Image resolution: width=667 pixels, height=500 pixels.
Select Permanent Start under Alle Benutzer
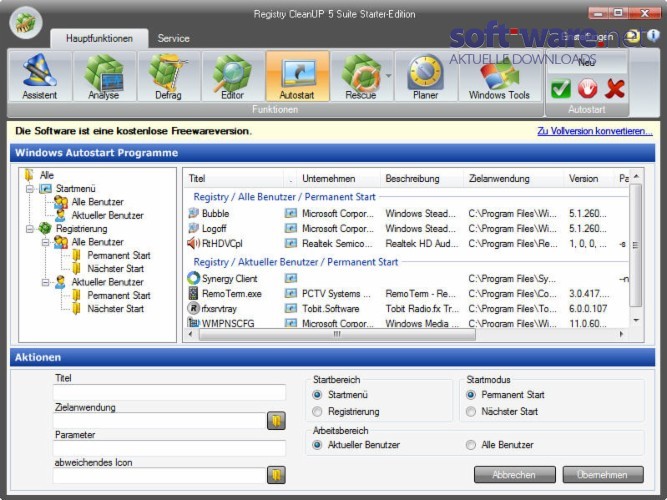click(119, 255)
